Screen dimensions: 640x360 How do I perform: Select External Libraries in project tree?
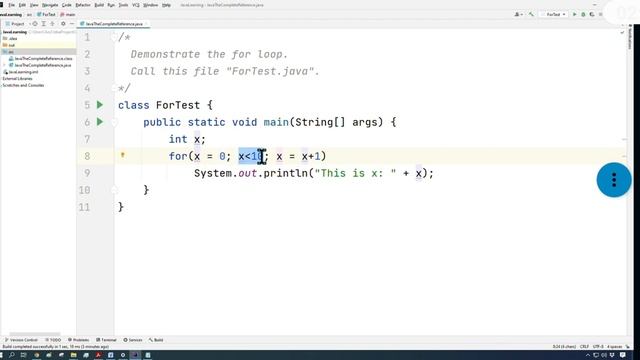coord(17,78)
